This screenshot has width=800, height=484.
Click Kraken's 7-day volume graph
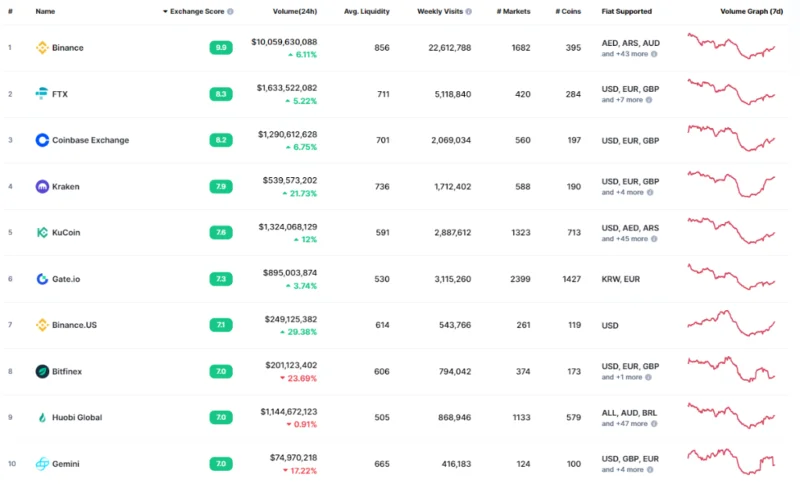[x=731, y=184]
